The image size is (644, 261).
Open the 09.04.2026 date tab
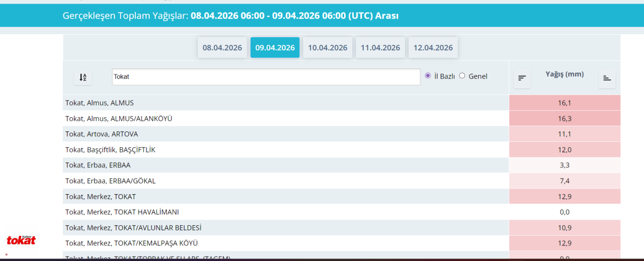click(x=275, y=48)
